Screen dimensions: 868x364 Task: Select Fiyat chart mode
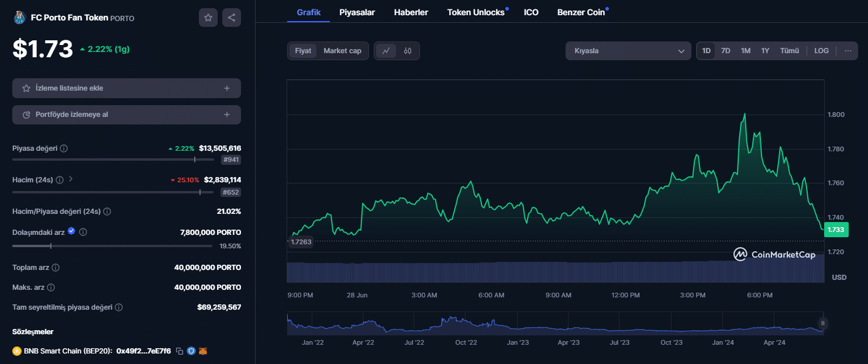point(303,51)
